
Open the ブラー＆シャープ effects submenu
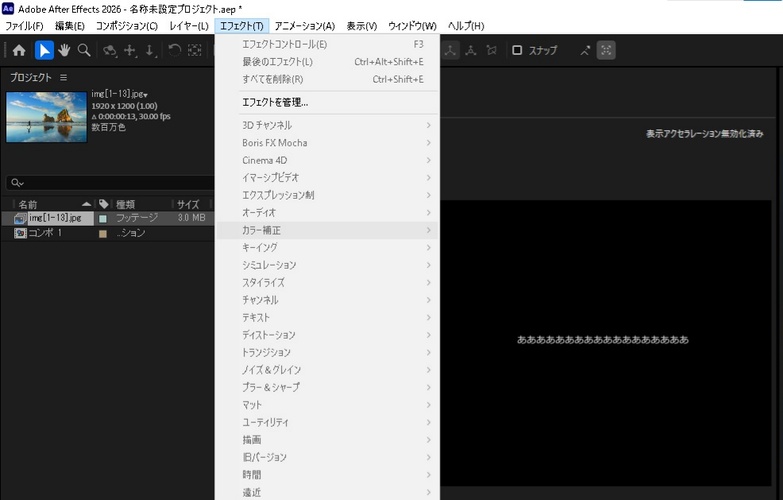(x=327, y=388)
